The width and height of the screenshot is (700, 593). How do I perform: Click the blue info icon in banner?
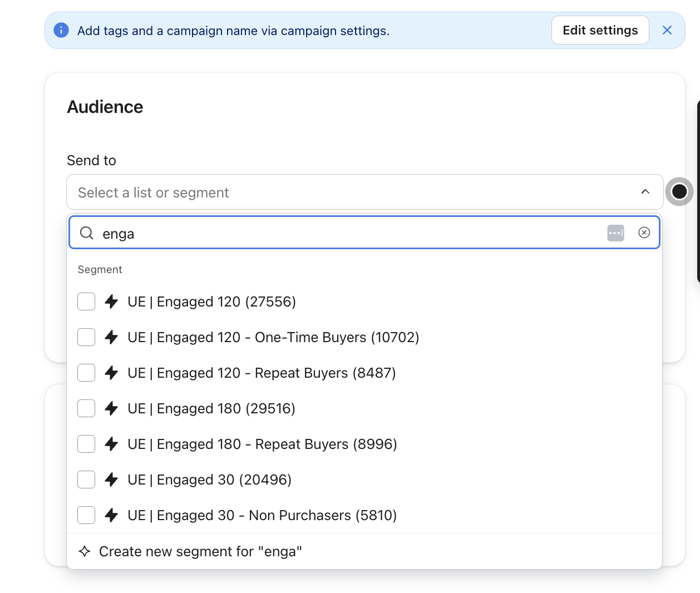click(x=61, y=30)
